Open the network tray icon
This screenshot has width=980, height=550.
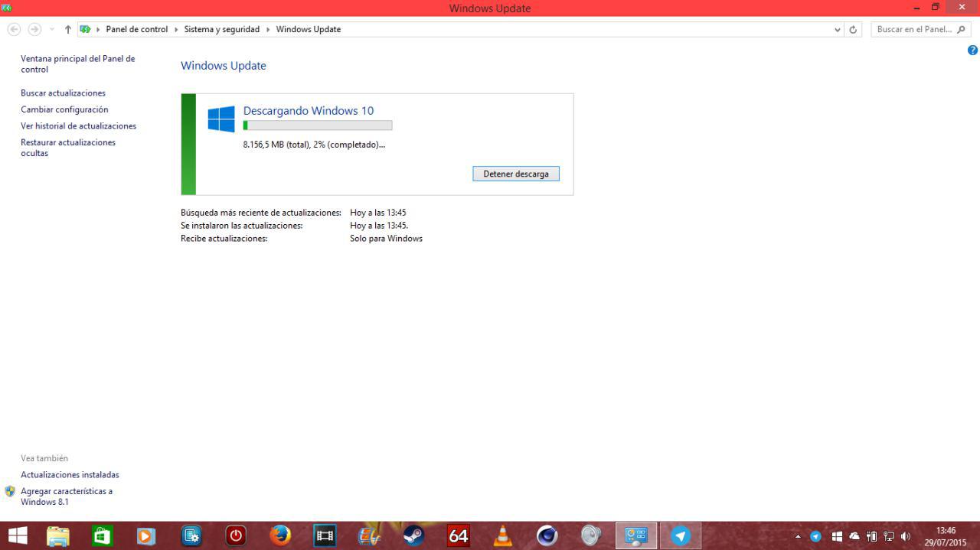[x=889, y=536]
